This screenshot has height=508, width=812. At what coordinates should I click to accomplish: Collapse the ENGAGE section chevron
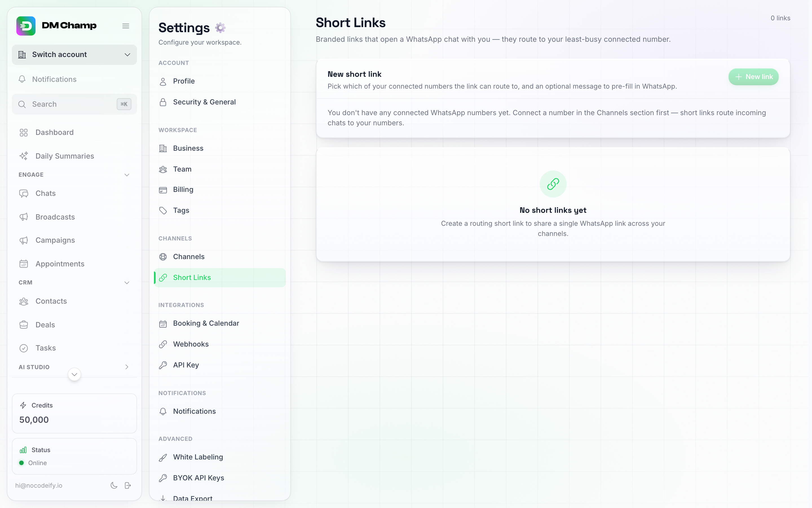(x=127, y=175)
